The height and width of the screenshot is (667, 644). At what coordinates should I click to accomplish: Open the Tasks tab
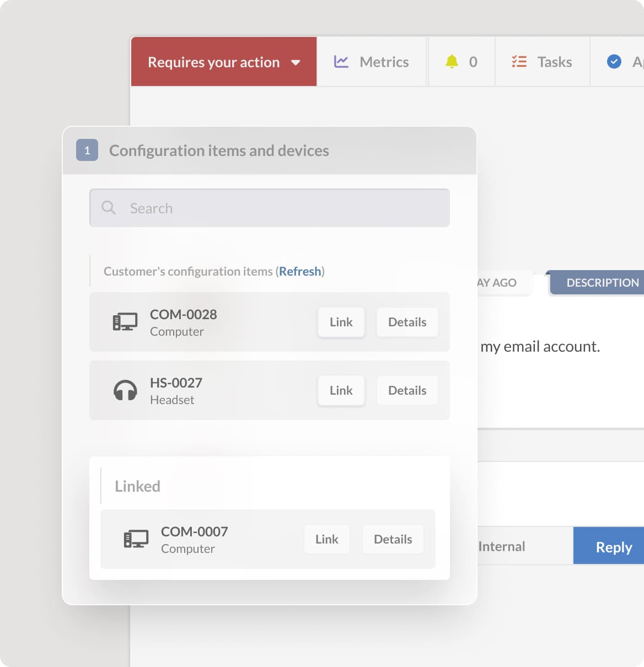pos(542,62)
